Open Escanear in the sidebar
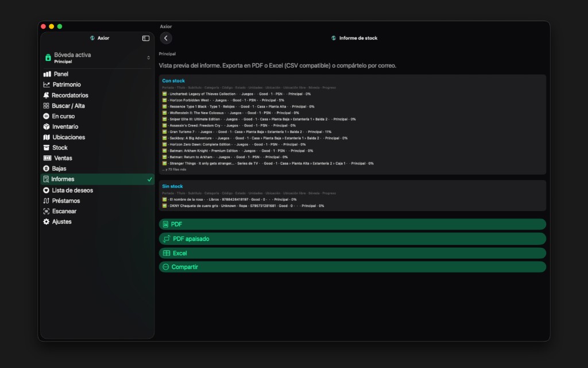588x368 pixels. point(98,211)
